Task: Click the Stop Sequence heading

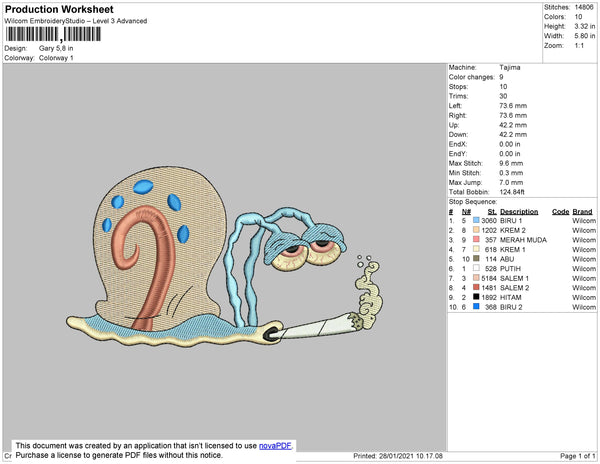Action: (x=473, y=202)
